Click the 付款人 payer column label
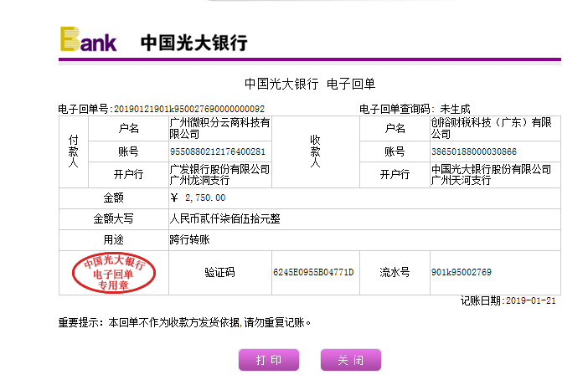This screenshot has height=385, width=588. 74,151
